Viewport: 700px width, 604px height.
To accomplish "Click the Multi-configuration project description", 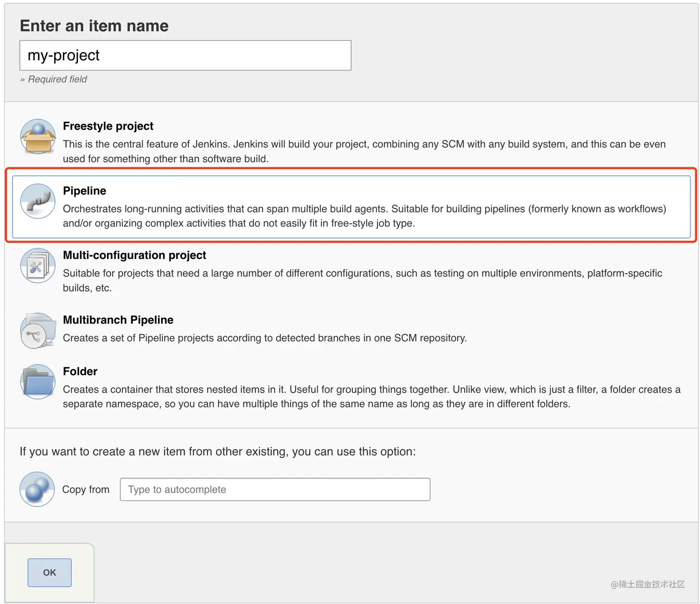I will pos(362,280).
